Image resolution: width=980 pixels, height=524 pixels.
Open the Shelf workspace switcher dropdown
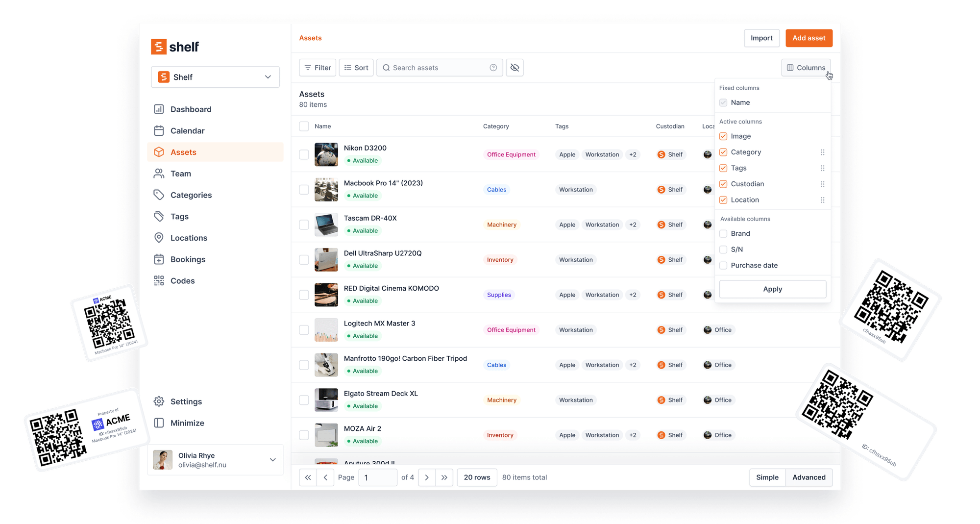(x=215, y=77)
